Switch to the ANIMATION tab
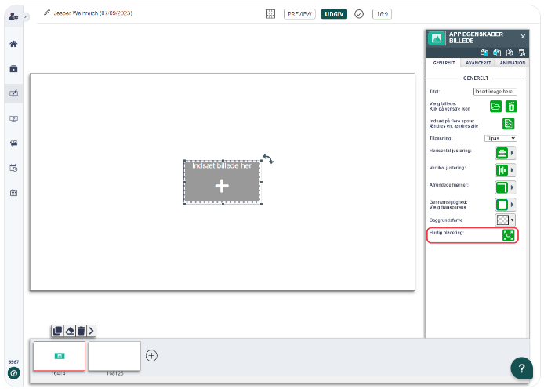Screen dimensions: 544x392 512,63
